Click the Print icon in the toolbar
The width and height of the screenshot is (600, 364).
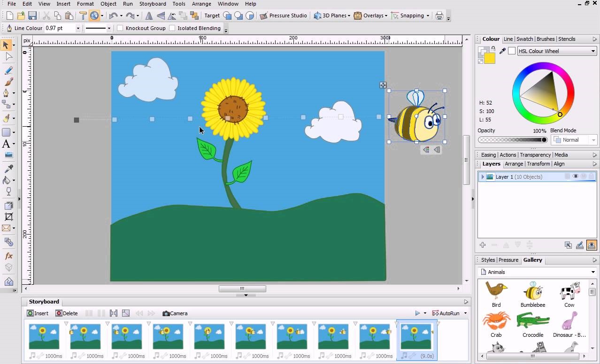(x=439, y=15)
